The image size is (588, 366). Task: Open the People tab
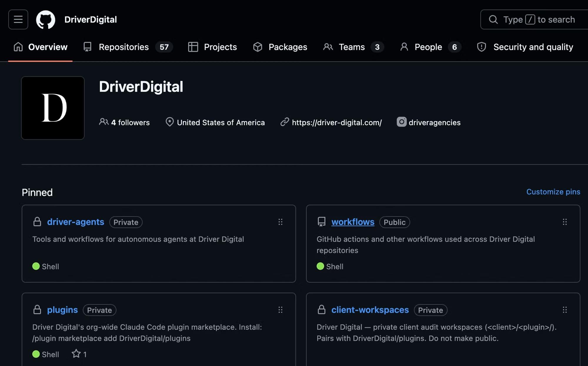[x=430, y=47]
